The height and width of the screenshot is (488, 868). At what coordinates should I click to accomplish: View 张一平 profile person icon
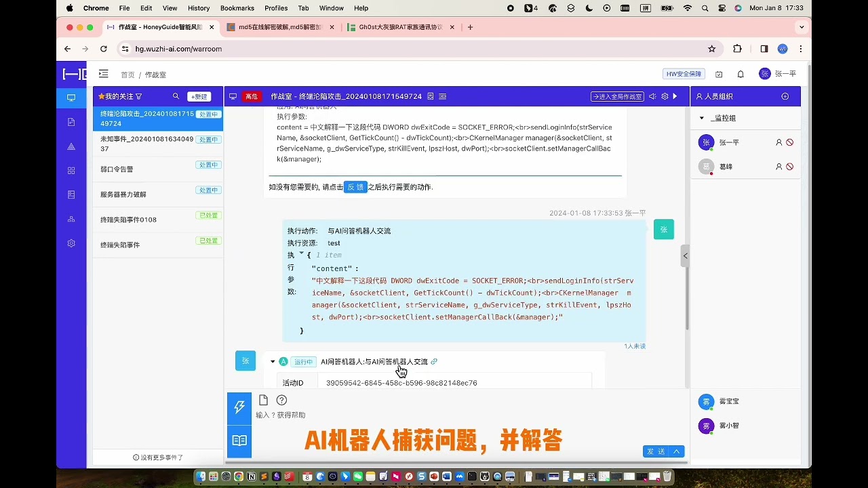click(x=779, y=142)
